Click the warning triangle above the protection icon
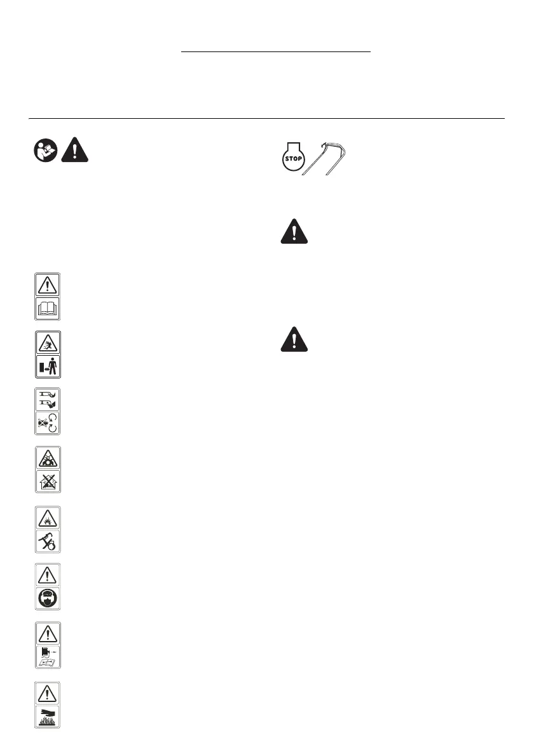Viewport: 534px width, 756px height. coord(48,575)
